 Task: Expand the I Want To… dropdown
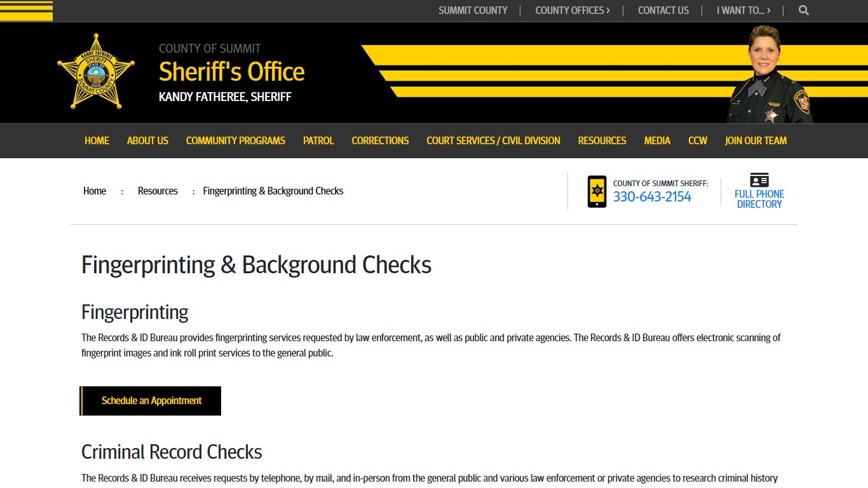pos(743,10)
